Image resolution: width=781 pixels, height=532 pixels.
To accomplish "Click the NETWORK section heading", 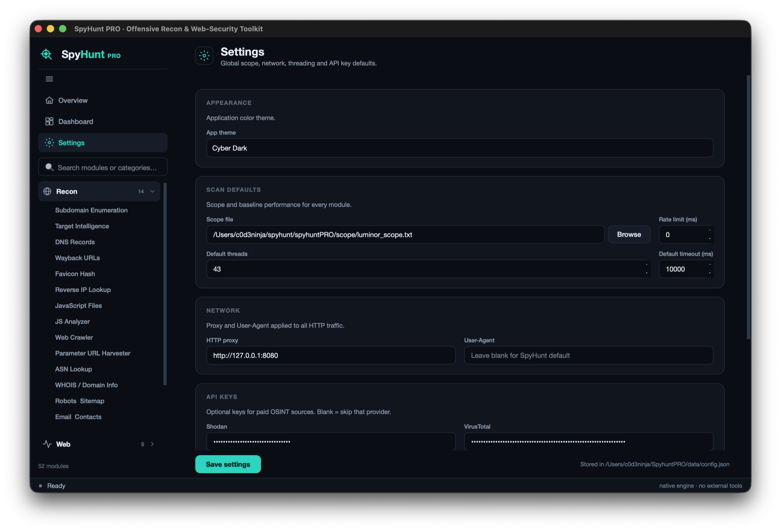I will click(x=223, y=310).
